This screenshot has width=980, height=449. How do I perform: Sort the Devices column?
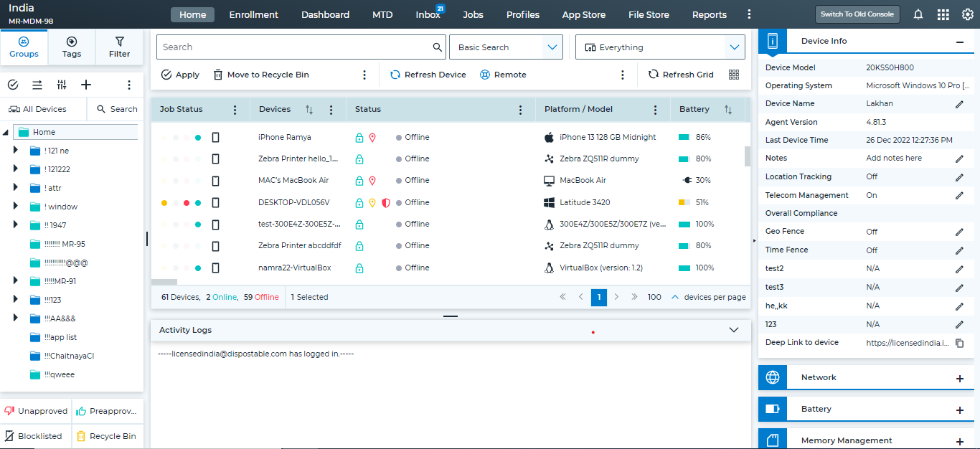tap(309, 110)
